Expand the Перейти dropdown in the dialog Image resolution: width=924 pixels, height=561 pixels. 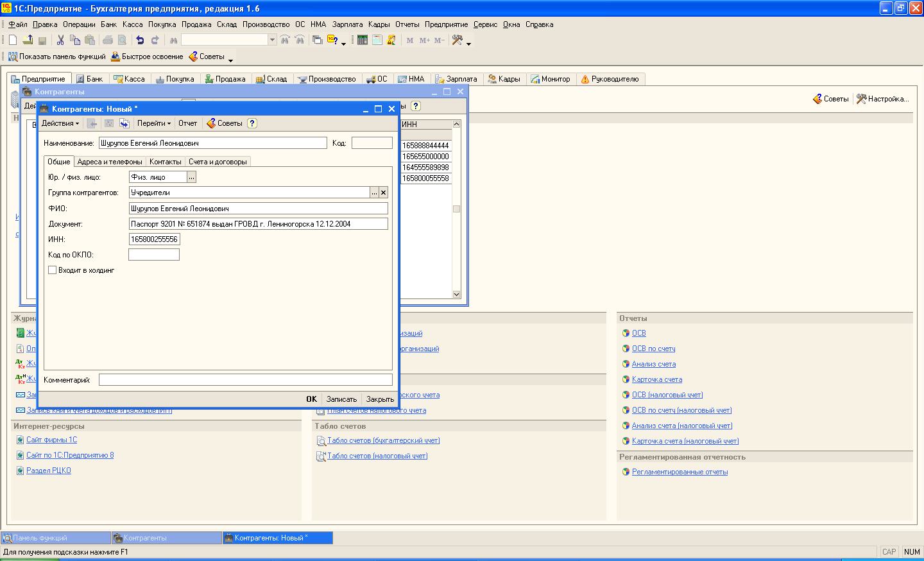tap(154, 123)
